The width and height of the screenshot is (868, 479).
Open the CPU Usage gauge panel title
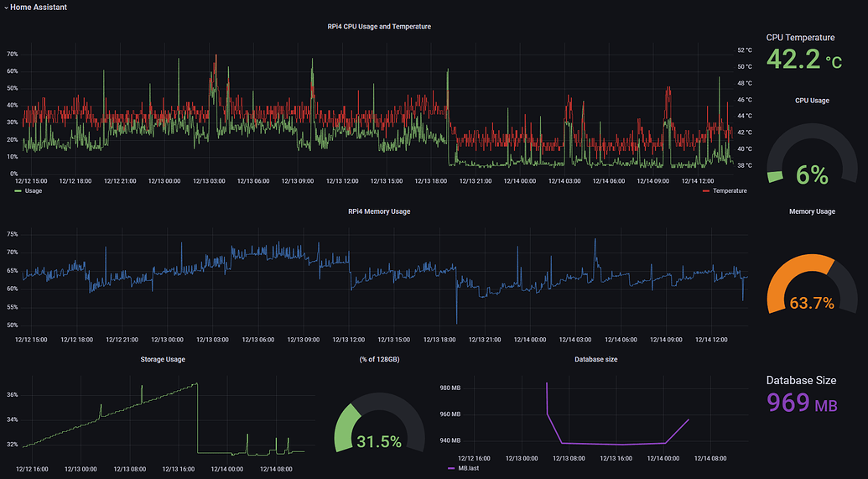pos(812,101)
